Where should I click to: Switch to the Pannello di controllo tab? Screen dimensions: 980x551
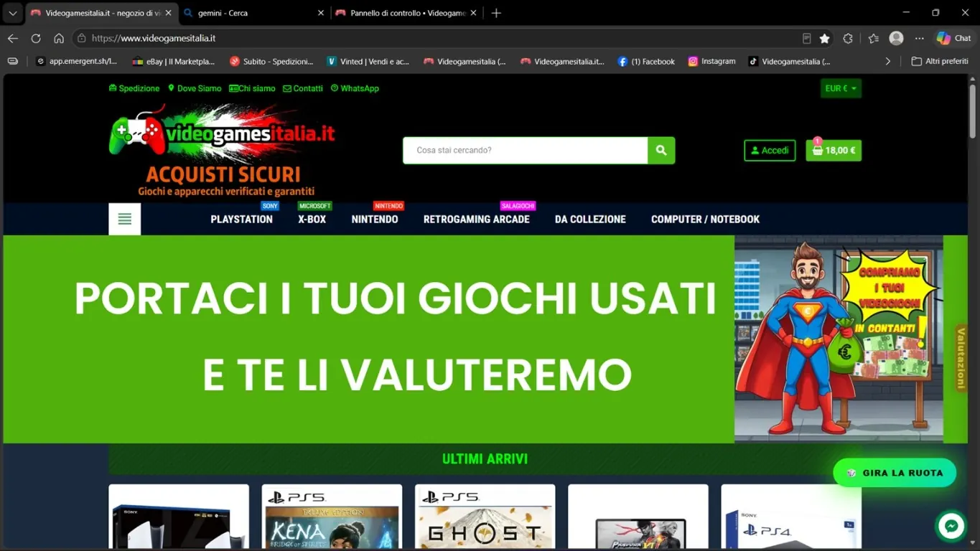pos(407,13)
